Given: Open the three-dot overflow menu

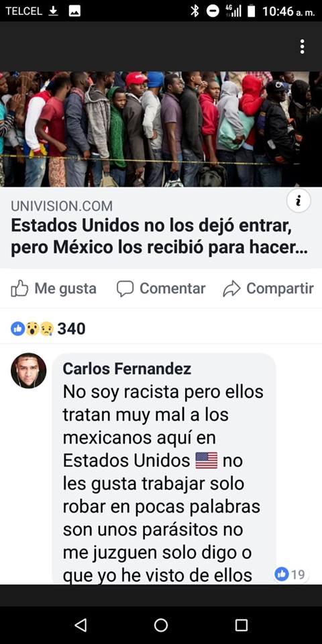Looking at the screenshot, I should click(303, 46).
